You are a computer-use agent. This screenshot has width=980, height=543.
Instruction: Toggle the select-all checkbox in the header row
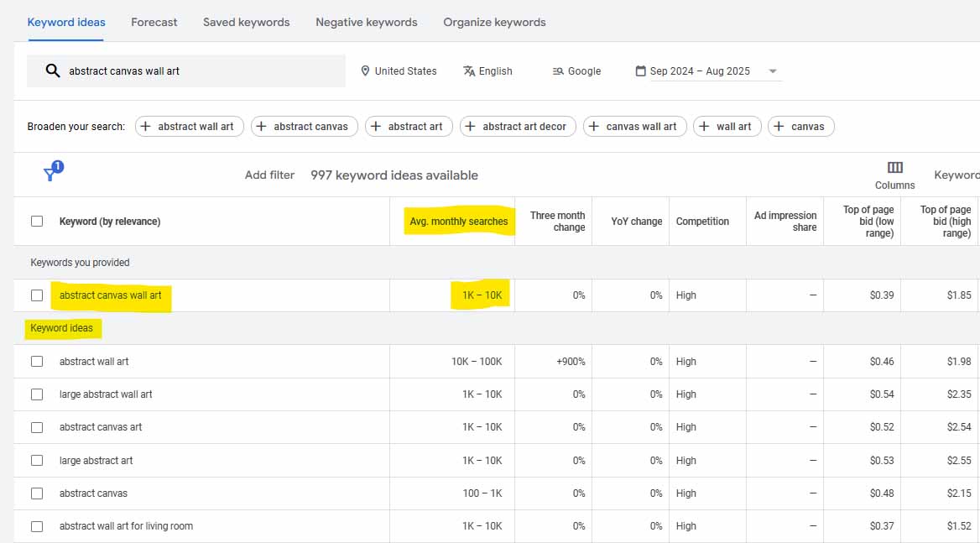[37, 220]
